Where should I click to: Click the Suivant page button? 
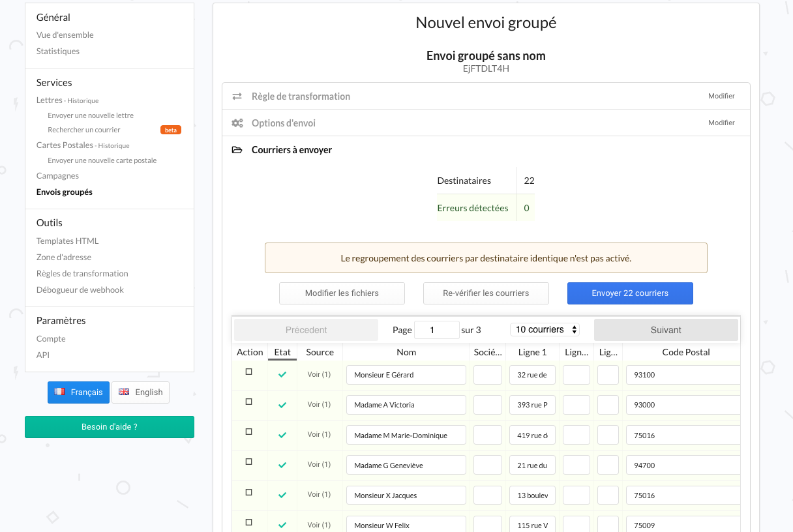[666, 330]
